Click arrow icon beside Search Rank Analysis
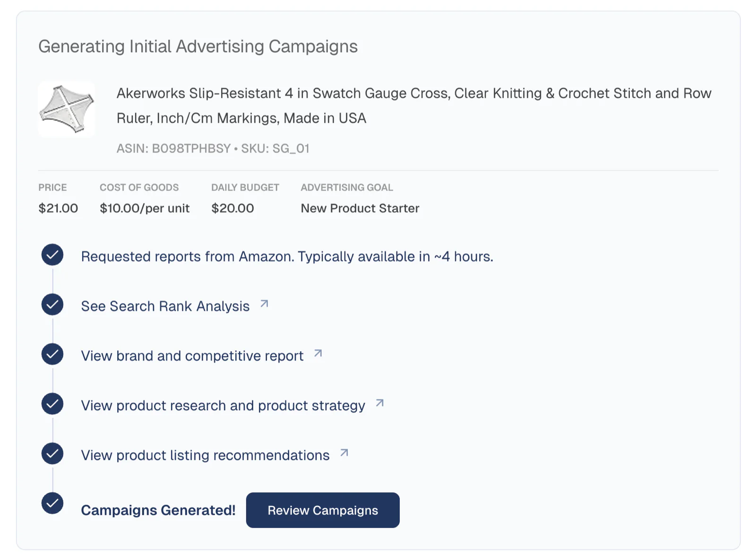 click(265, 304)
